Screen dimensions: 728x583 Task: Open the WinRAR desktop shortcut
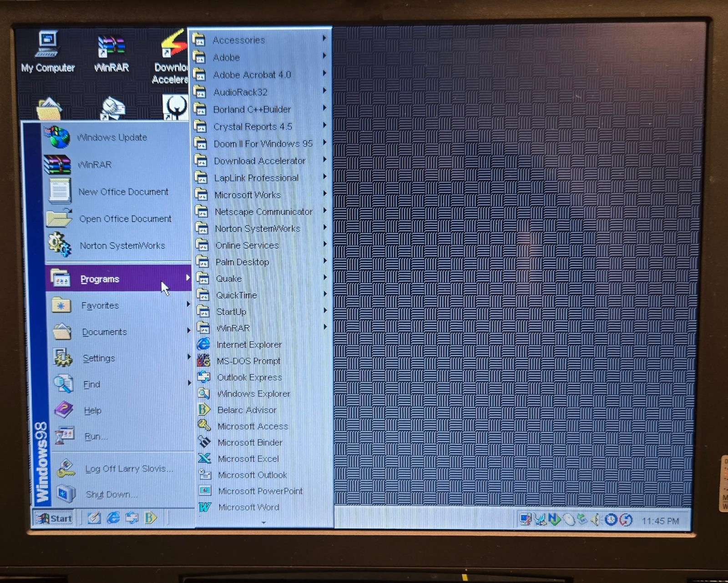[111, 54]
